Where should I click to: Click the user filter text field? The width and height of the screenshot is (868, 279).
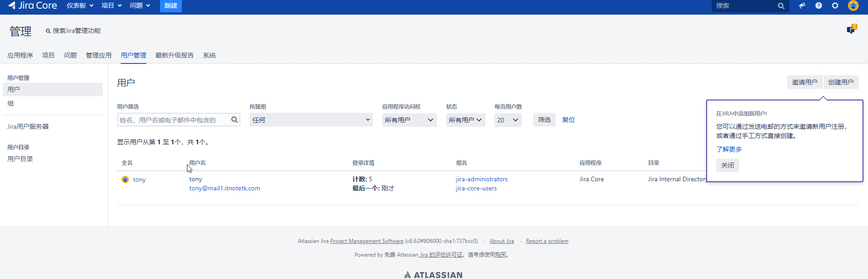(179, 120)
